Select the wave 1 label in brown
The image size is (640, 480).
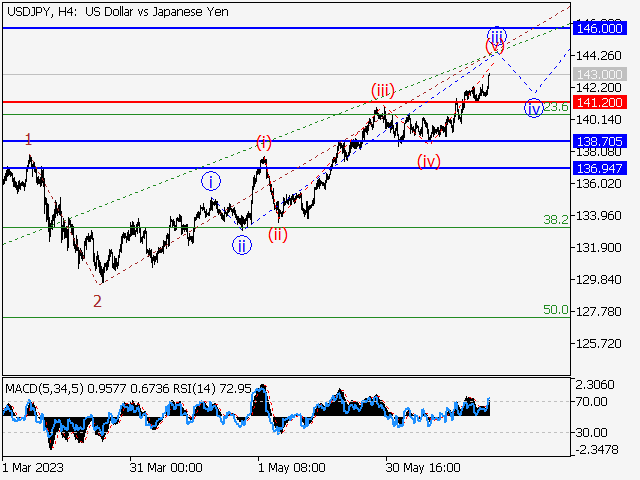click(x=28, y=140)
